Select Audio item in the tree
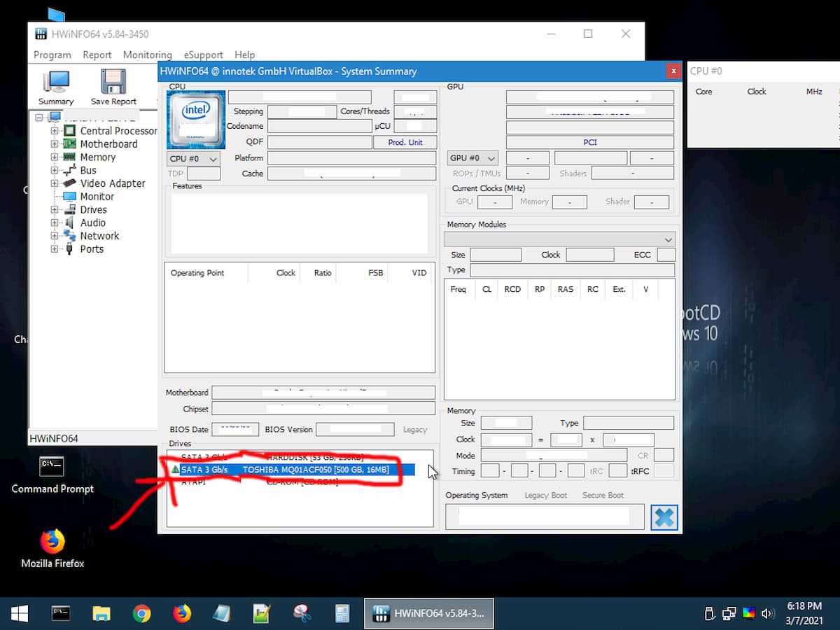The image size is (840, 630). tap(93, 223)
